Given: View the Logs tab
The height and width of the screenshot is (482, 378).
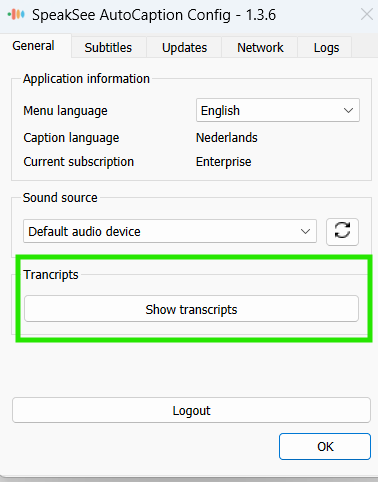Looking at the screenshot, I should click(326, 48).
